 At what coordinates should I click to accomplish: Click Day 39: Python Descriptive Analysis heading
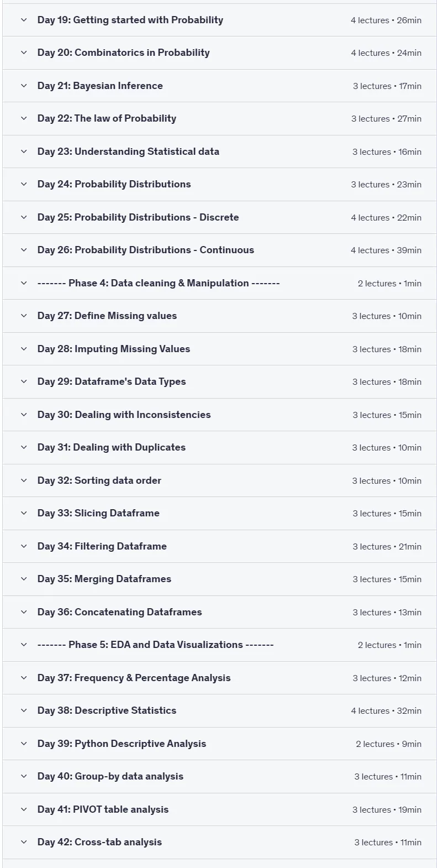click(x=122, y=744)
